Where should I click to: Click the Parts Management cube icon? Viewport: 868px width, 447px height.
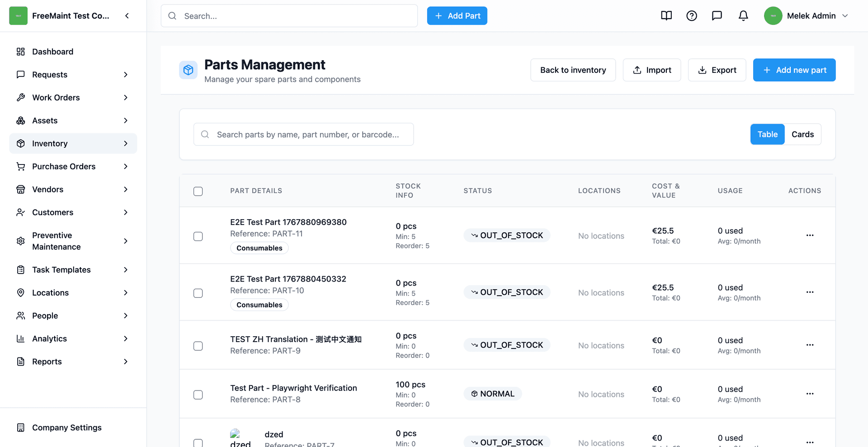pyautogui.click(x=188, y=70)
